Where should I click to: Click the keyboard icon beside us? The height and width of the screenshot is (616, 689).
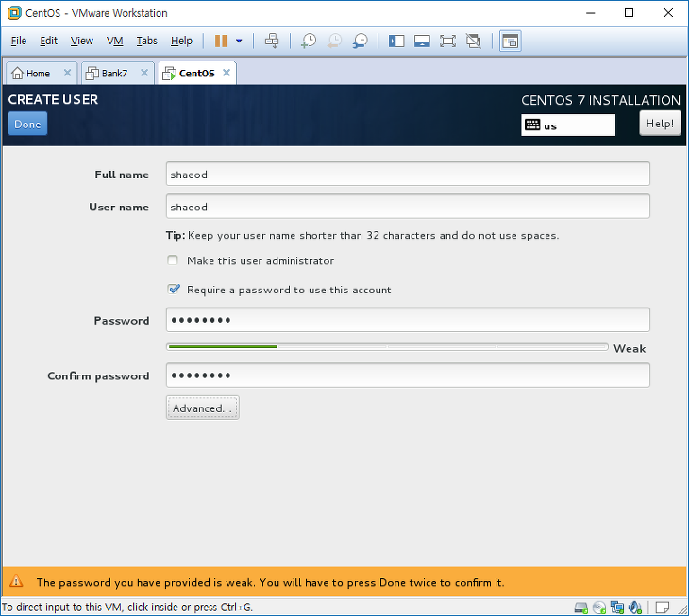pos(532,125)
